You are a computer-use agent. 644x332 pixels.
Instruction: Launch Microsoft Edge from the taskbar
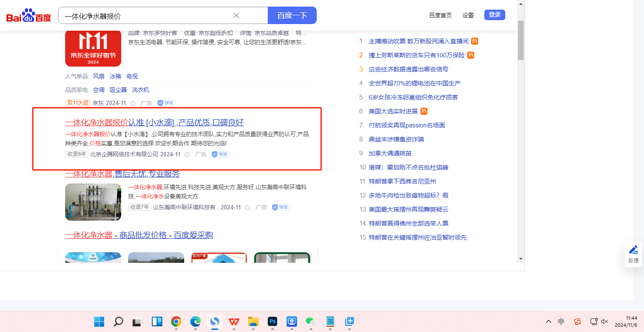point(196,322)
